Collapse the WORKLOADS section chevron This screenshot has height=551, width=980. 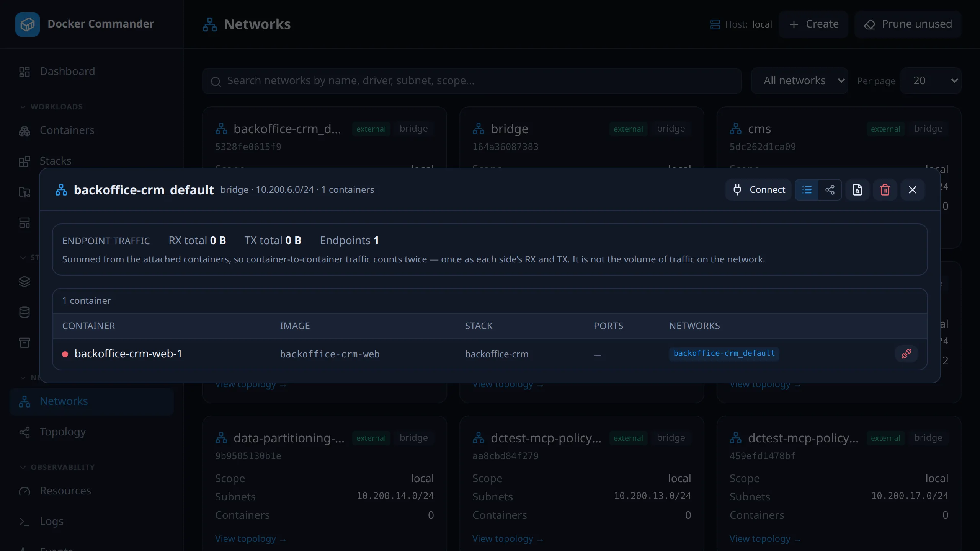[x=23, y=107]
